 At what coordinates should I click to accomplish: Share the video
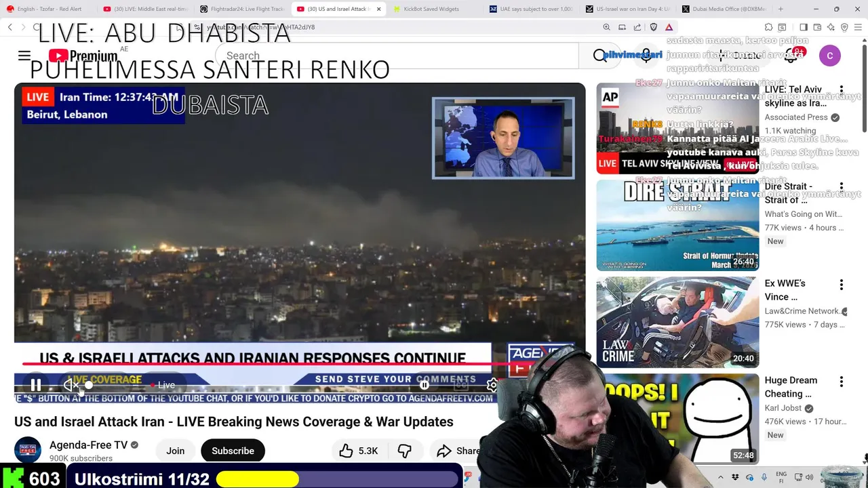[x=458, y=451]
